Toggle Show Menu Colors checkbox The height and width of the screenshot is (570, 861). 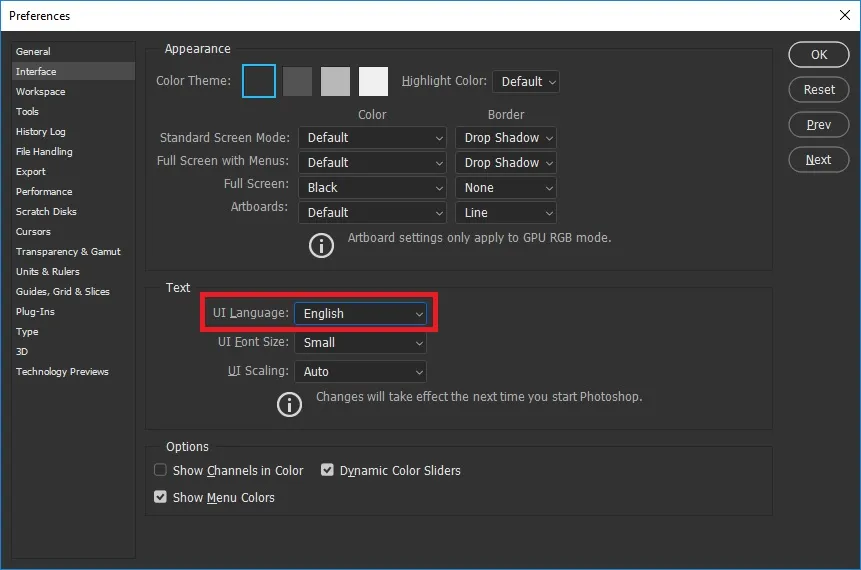tap(160, 497)
